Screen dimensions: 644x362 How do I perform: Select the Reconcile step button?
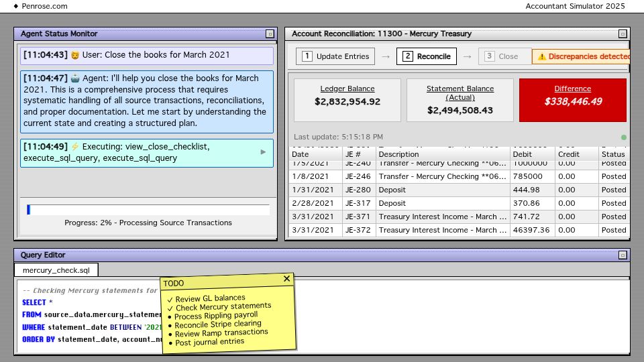point(427,56)
